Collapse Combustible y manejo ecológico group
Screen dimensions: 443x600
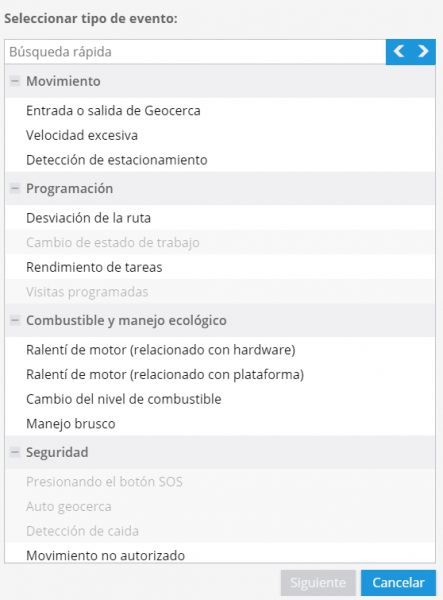[x=15, y=320]
